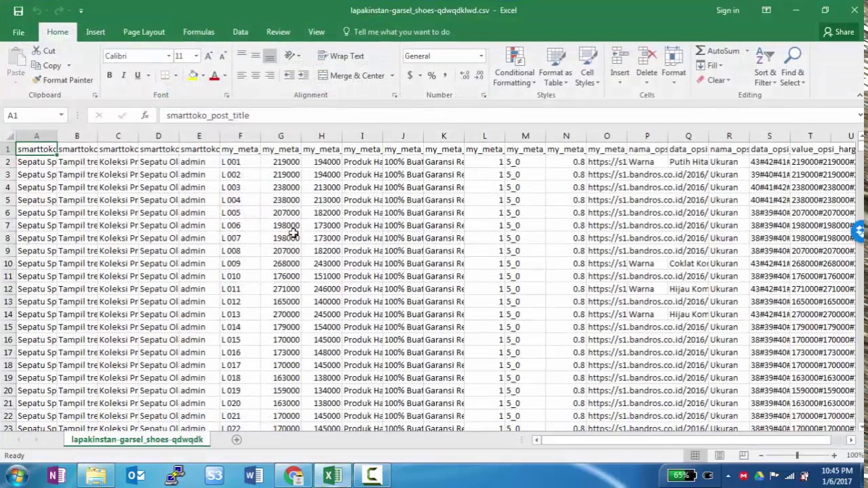This screenshot has width=868, height=488.
Task: Select the AutoSum icon
Action: click(703, 51)
